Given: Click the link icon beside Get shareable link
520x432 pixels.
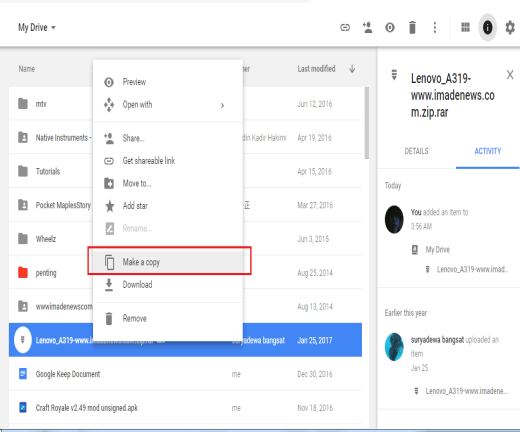Looking at the screenshot, I should pyautogui.click(x=109, y=161).
